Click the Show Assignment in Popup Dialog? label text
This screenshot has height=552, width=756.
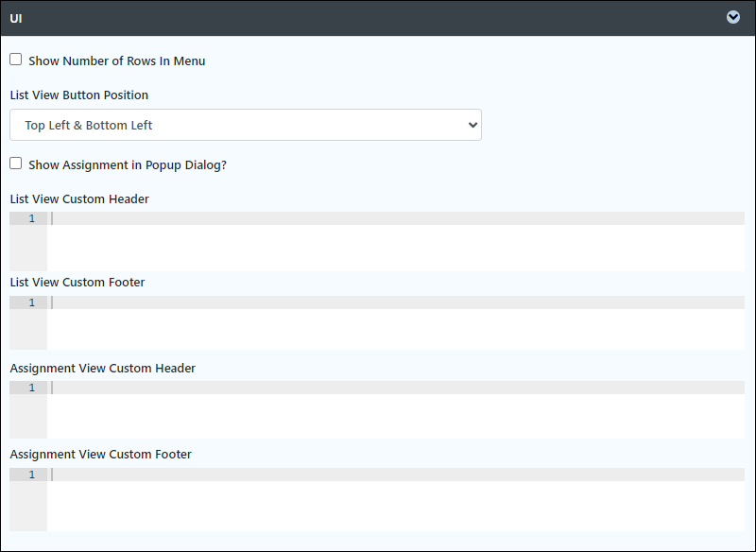[x=128, y=164]
